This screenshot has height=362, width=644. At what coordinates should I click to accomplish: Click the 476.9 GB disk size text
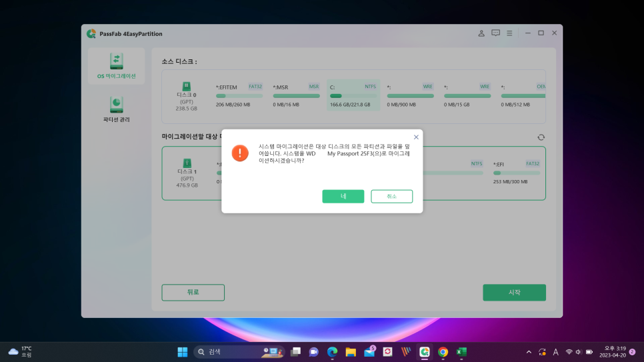(187, 185)
